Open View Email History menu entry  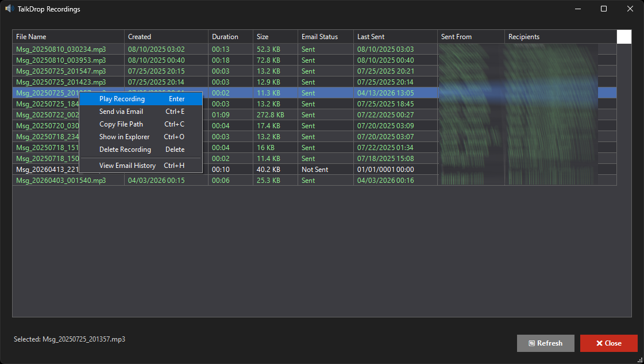(x=127, y=166)
